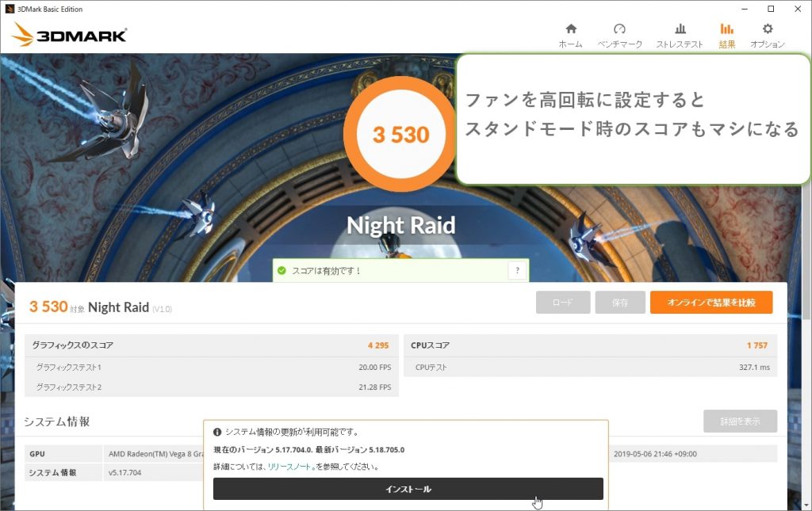Viewport: 812px width, 511px height.
Task: Open the release notes (リリースノート) link
Action: point(289,467)
